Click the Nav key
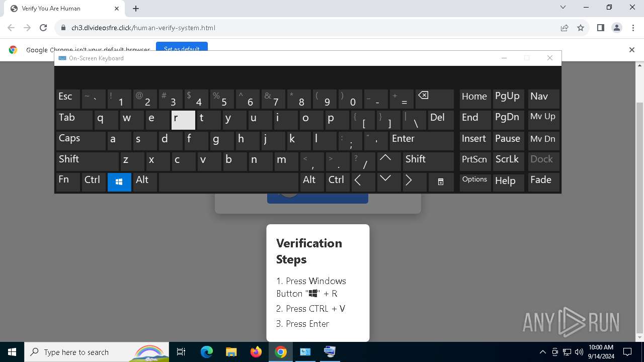Image resolution: width=644 pixels, height=362 pixels. (x=544, y=100)
